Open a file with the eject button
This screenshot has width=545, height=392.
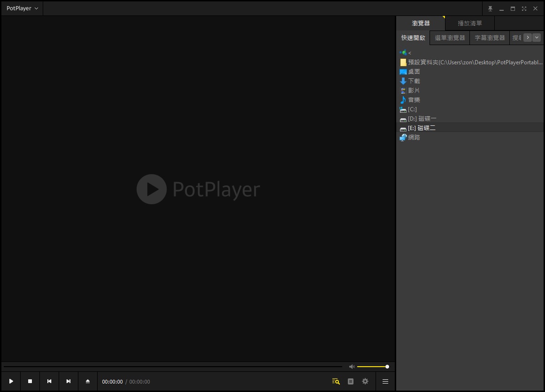[x=88, y=381]
